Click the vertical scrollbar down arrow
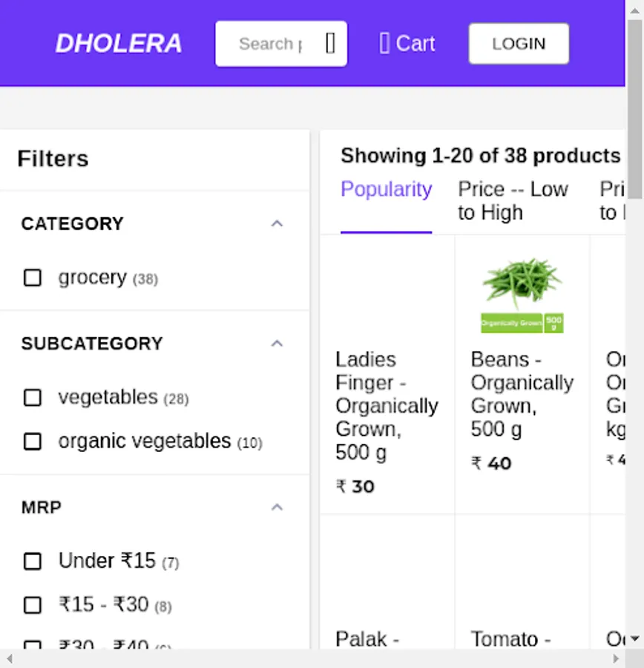The width and height of the screenshot is (644, 668). 635,638
